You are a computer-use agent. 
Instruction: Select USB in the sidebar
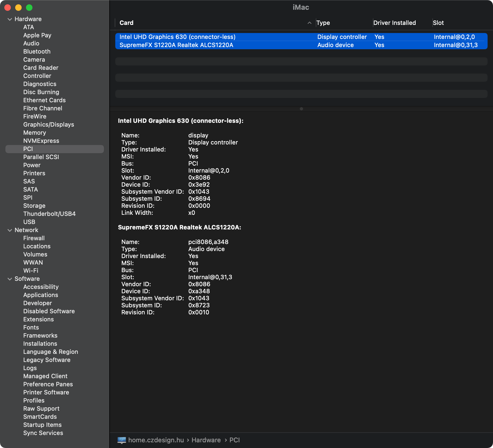[x=29, y=222]
